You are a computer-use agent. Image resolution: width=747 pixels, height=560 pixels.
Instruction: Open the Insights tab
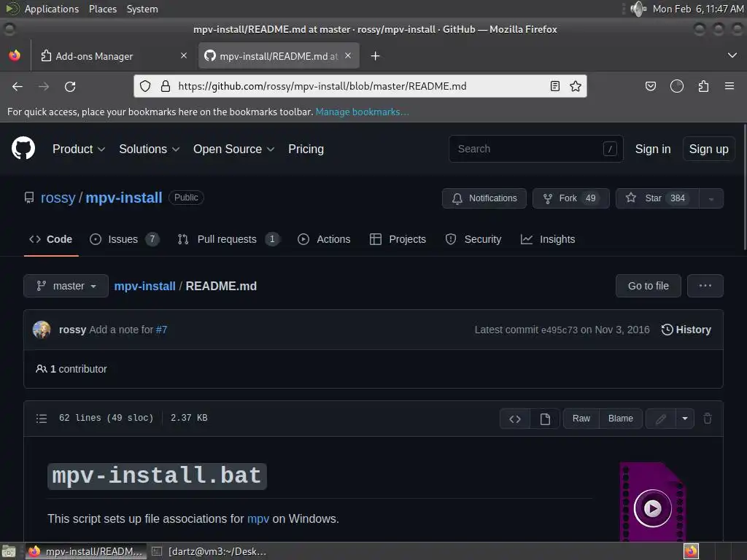coord(548,239)
